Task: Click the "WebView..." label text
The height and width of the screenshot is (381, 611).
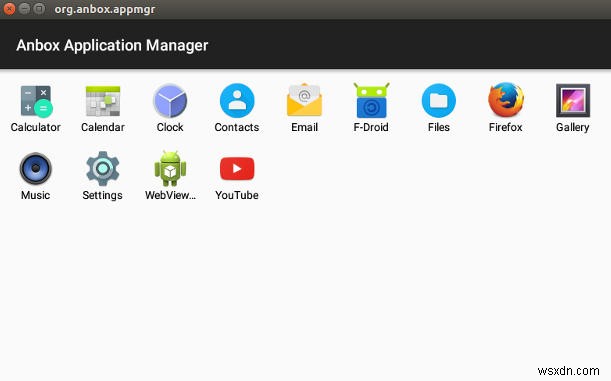Action: pos(170,195)
